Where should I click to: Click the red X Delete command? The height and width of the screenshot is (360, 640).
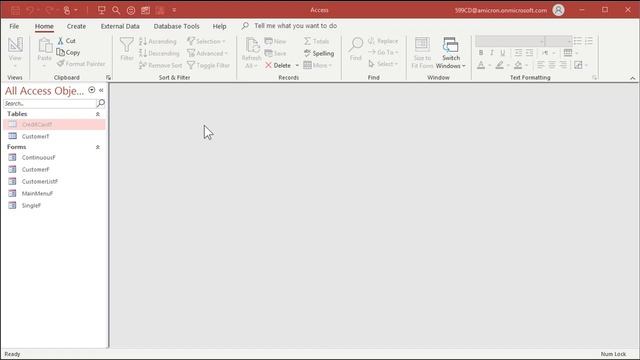[278, 65]
